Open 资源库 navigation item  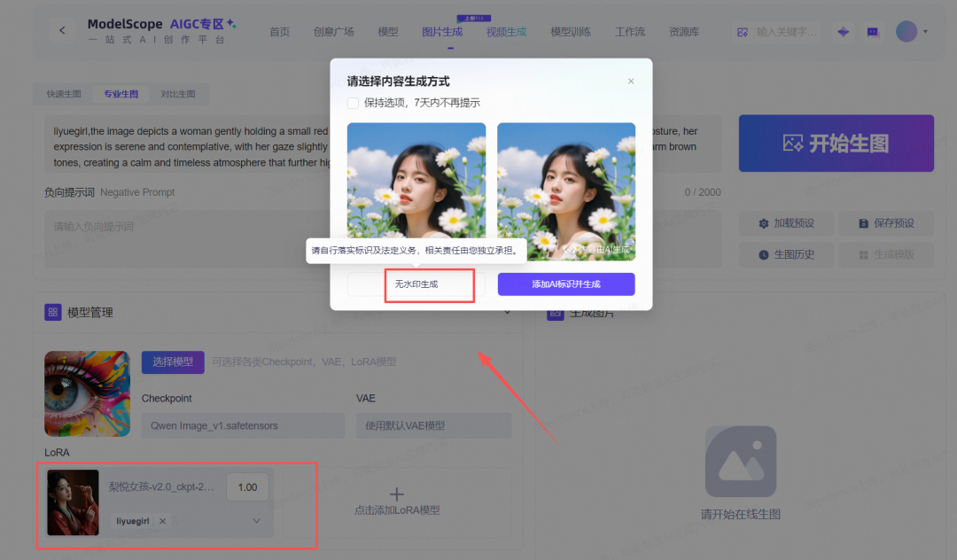pos(684,32)
